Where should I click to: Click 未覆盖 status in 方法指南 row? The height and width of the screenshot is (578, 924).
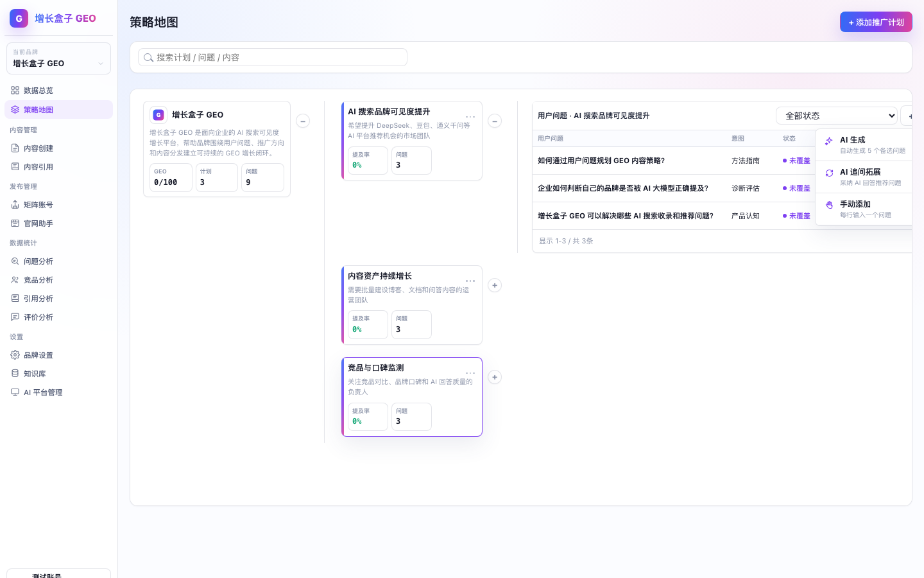click(x=796, y=161)
